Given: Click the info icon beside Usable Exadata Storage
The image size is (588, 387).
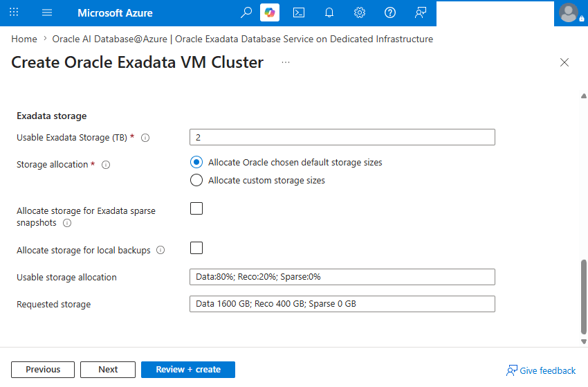Looking at the screenshot, I should point(145,138).
